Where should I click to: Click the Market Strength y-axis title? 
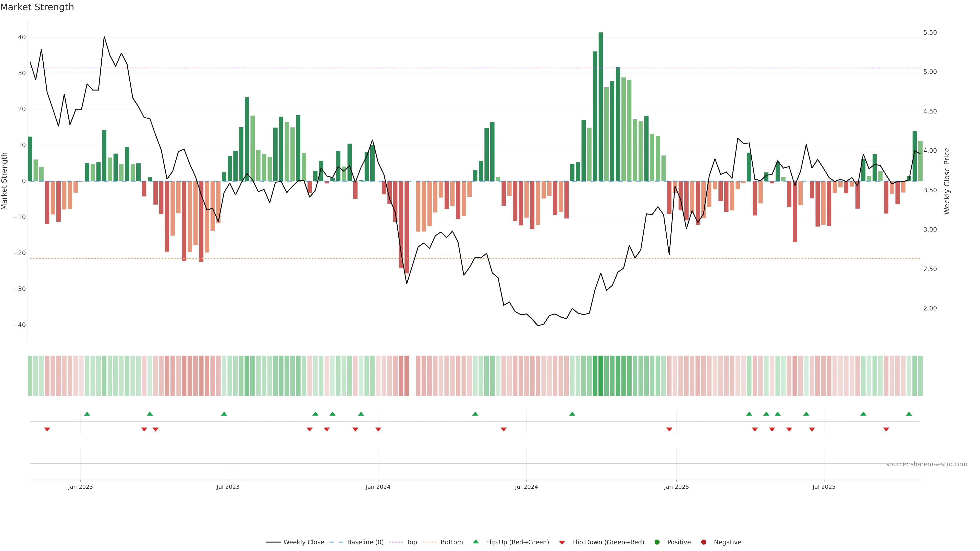[x=5, y=181]
